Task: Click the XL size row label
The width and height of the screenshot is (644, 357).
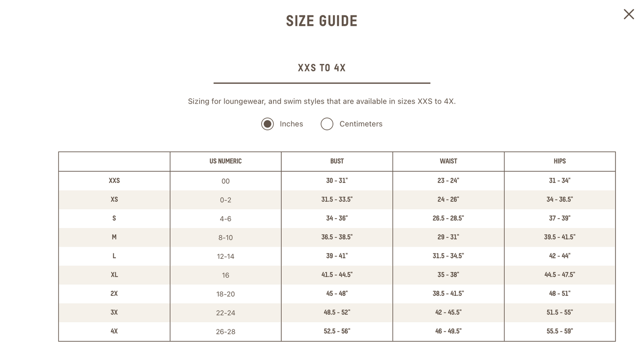Action: (x=114, y=275)
